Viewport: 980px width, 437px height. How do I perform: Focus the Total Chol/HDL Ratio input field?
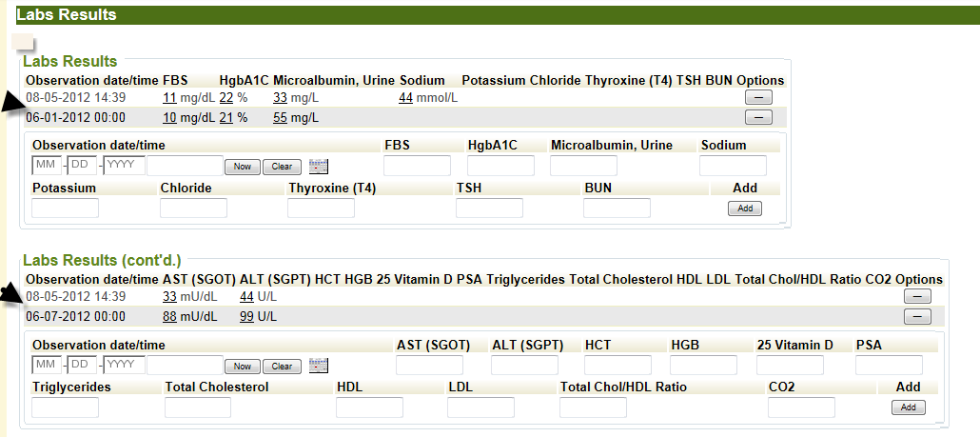[x=593, y=407]
